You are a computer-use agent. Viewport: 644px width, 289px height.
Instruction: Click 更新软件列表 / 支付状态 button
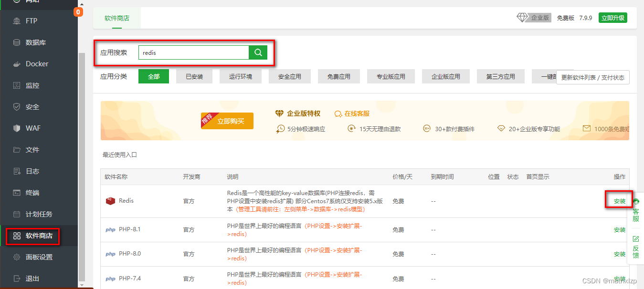pyautogui.click(x=593, y=77)
